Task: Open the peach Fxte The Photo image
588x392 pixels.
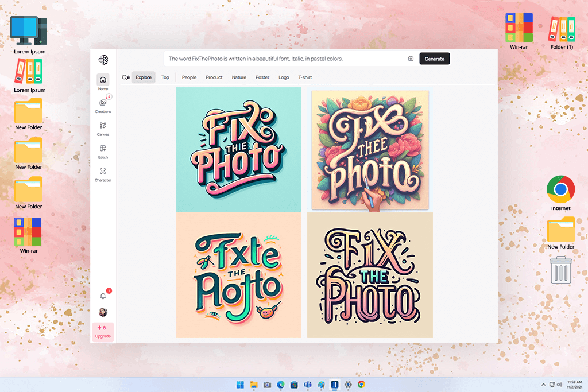Action: coord(238,275)
